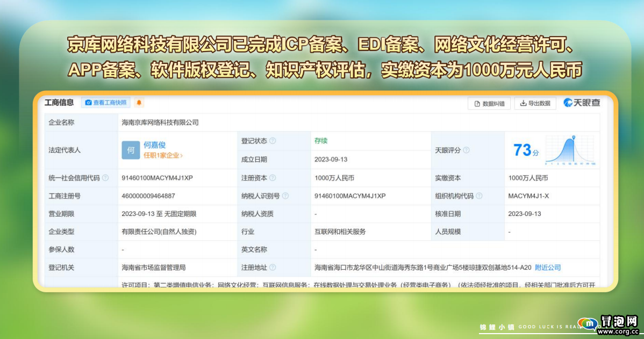
Task: Select registration number 460000009464887
Action: coord(148,196)
